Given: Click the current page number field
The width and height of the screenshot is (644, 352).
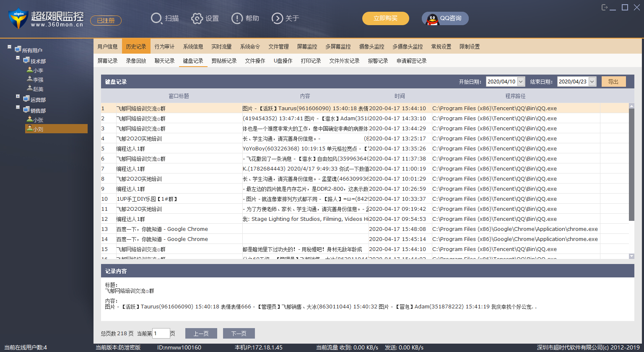Looking at the screenshot, I should tap(161, 334).
